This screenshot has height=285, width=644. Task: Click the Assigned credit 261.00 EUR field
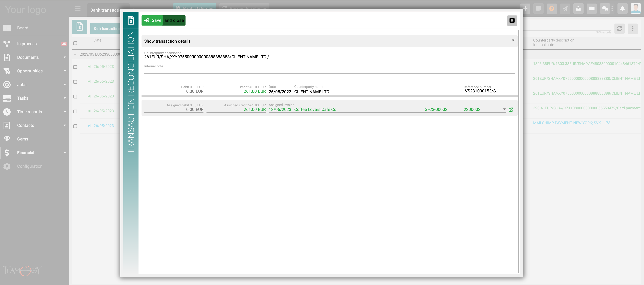pos(236,109)
